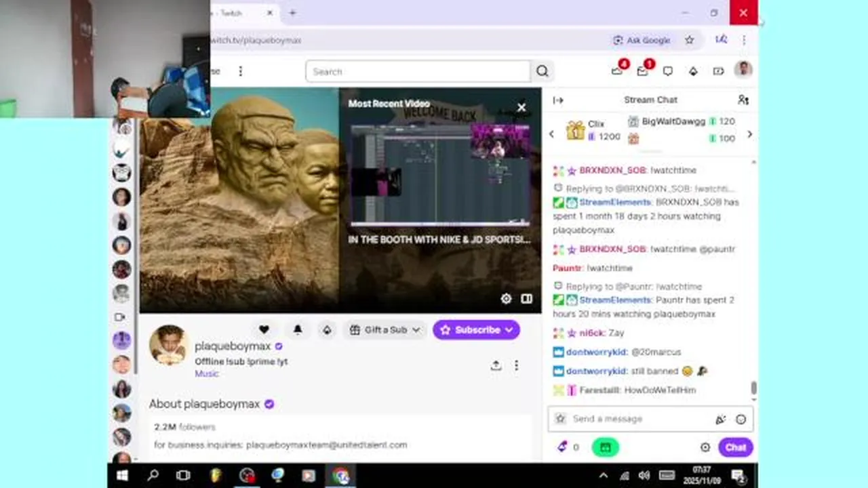Open the channel's three-dot more menu

click(x=516, y=365)
